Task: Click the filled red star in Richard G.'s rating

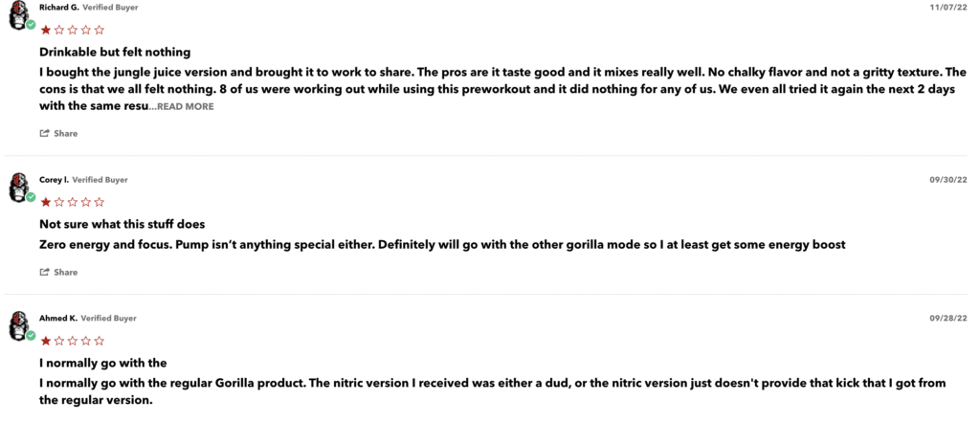Action: tap(46, 30)
